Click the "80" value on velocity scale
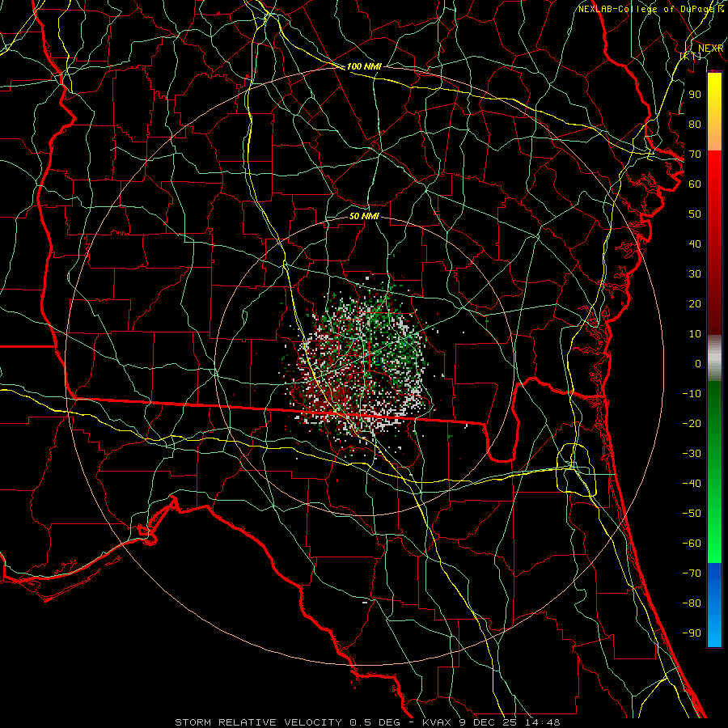 695,124
